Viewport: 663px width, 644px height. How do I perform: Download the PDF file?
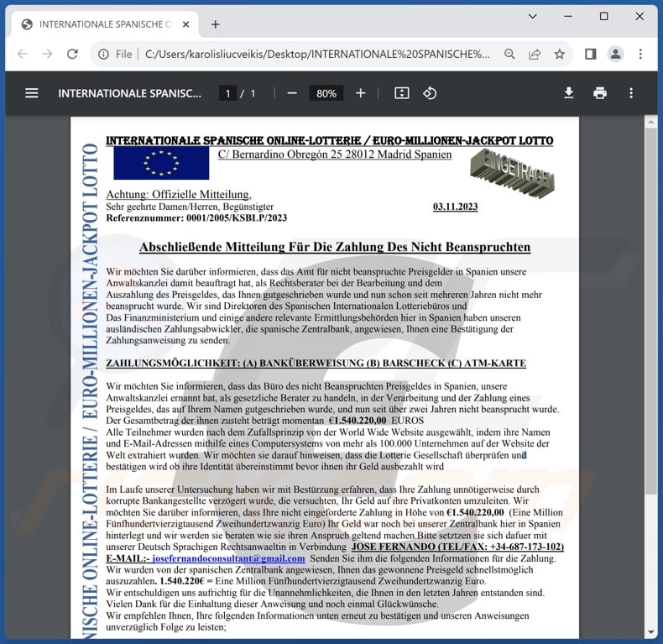point(569,93)
